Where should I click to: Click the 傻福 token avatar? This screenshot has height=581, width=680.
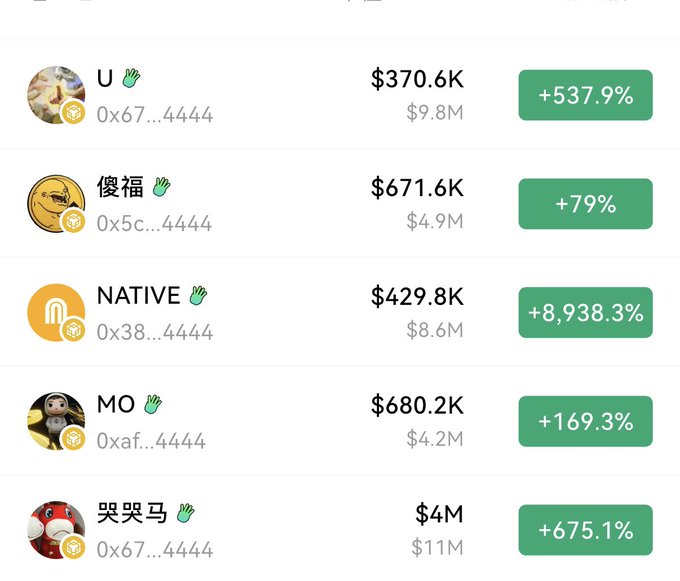(55, 203)
